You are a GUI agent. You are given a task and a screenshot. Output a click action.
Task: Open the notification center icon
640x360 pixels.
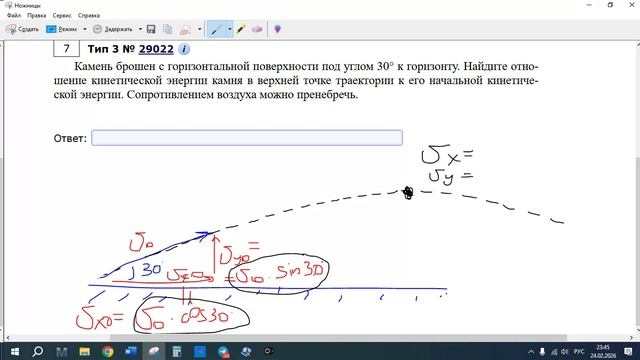628,351
